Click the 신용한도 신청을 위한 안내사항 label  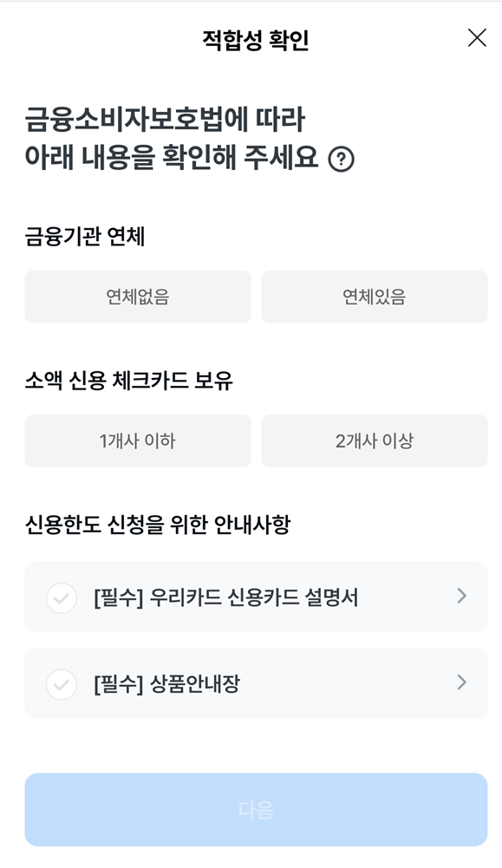158,525
